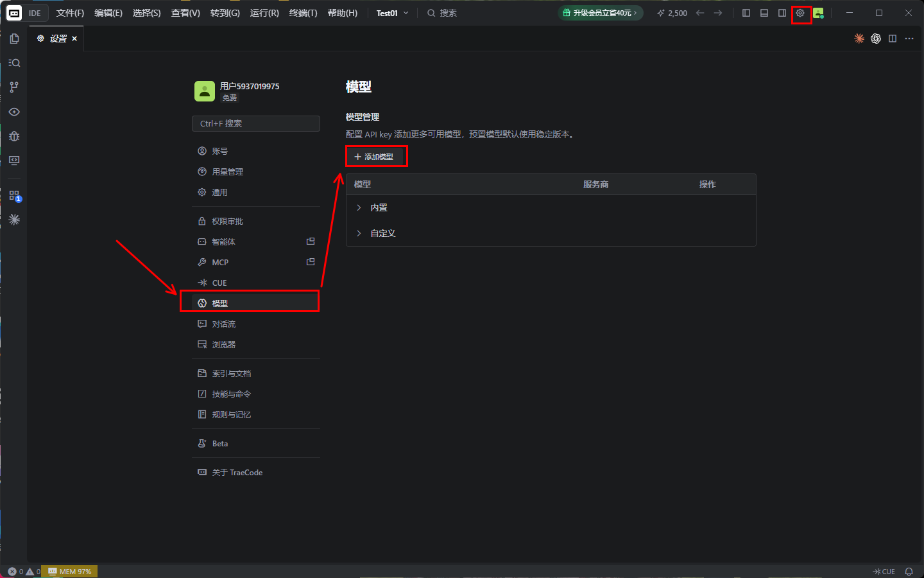Open the 文件(F) menu
This screenshot has height=578, width=924.
[70, 13]
